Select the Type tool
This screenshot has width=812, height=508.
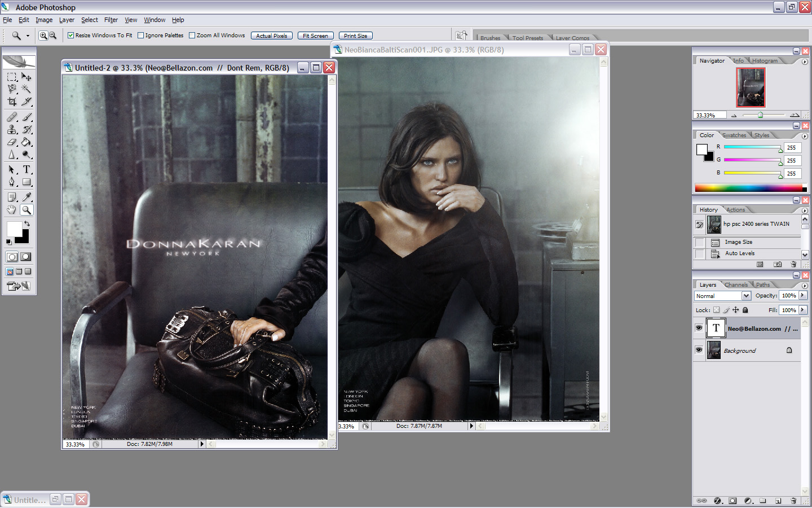point(26,169)
